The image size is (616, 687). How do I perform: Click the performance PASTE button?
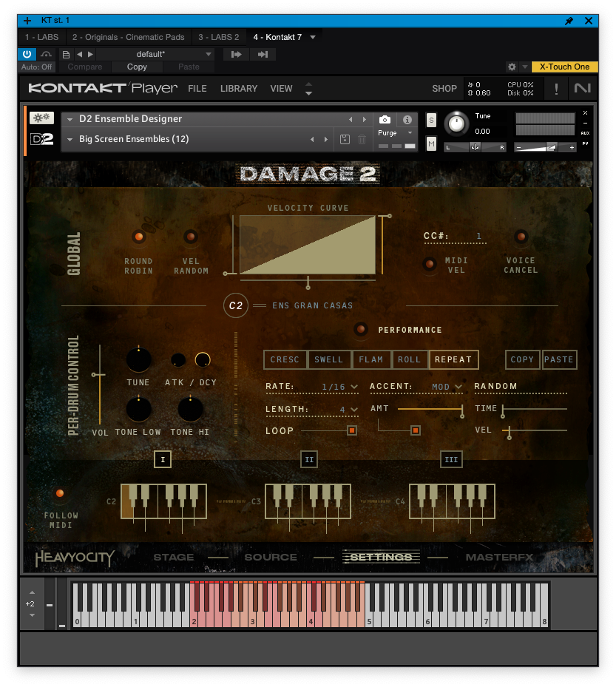559,359
